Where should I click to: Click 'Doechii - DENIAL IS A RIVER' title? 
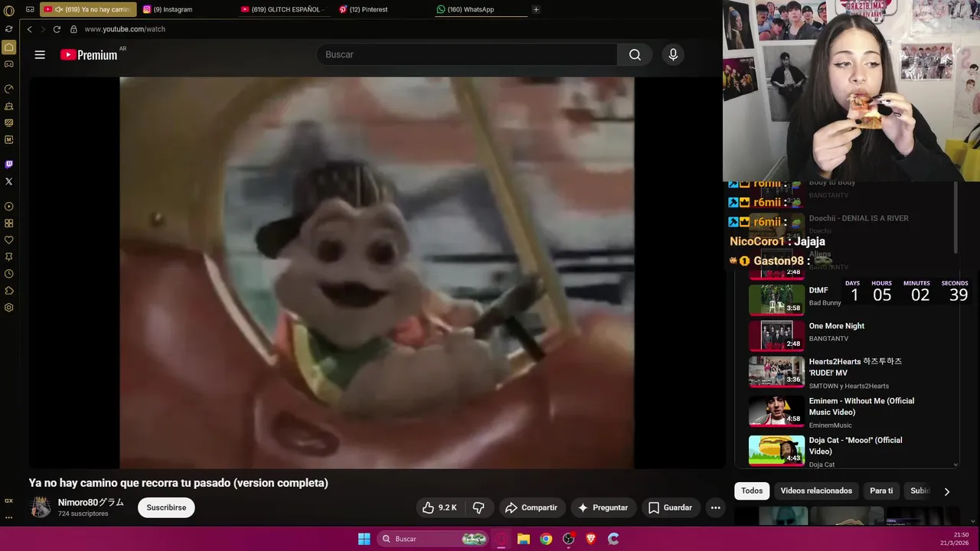point(858,218)
